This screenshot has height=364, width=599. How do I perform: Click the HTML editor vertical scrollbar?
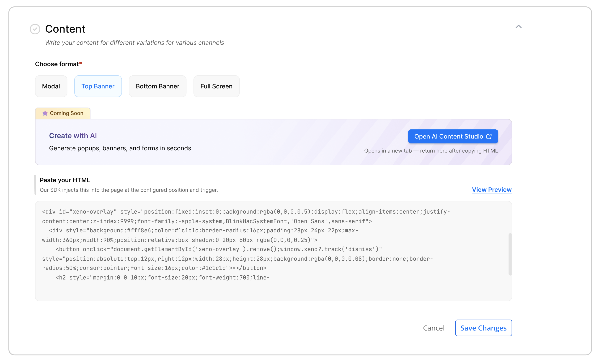pos(510,254)
